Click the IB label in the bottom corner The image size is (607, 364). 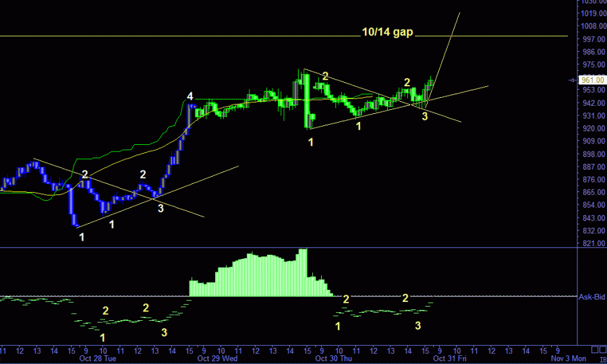604,360
